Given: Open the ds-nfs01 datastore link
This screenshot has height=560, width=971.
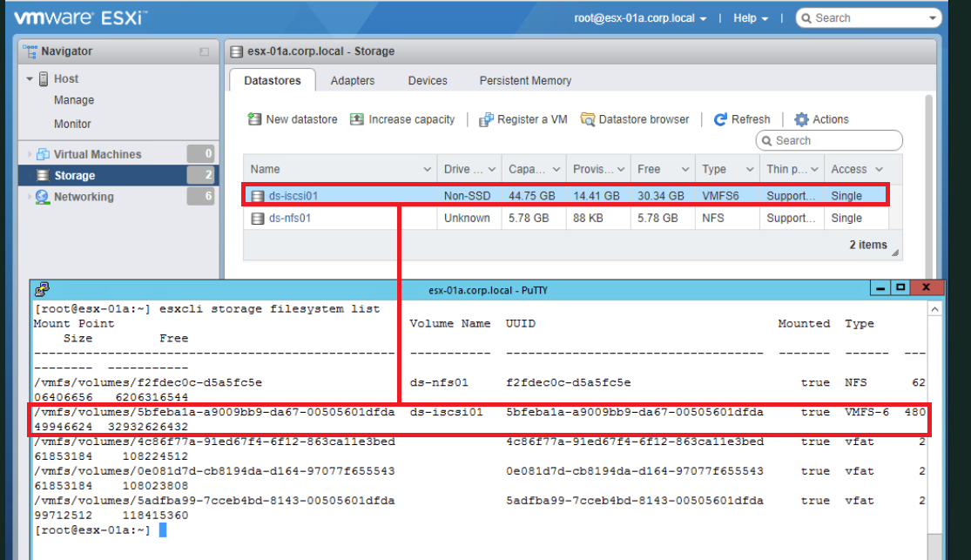Looking at the screenshot, I should click(290, 218).
